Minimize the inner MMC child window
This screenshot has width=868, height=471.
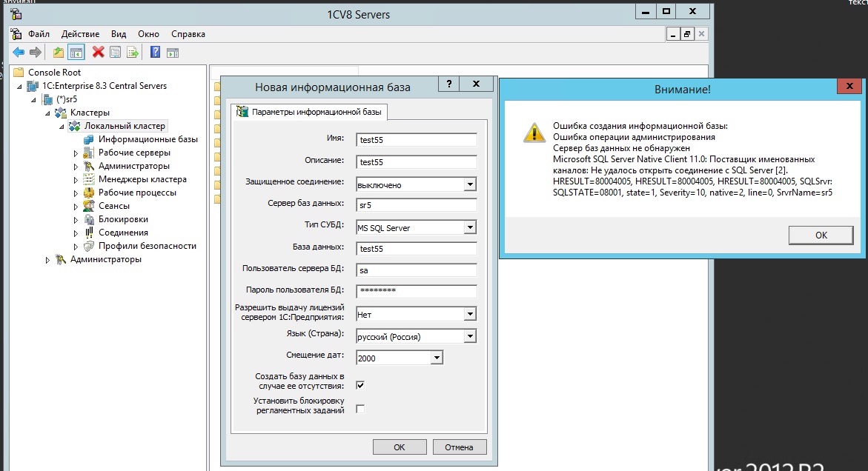(x=672, y=34)
